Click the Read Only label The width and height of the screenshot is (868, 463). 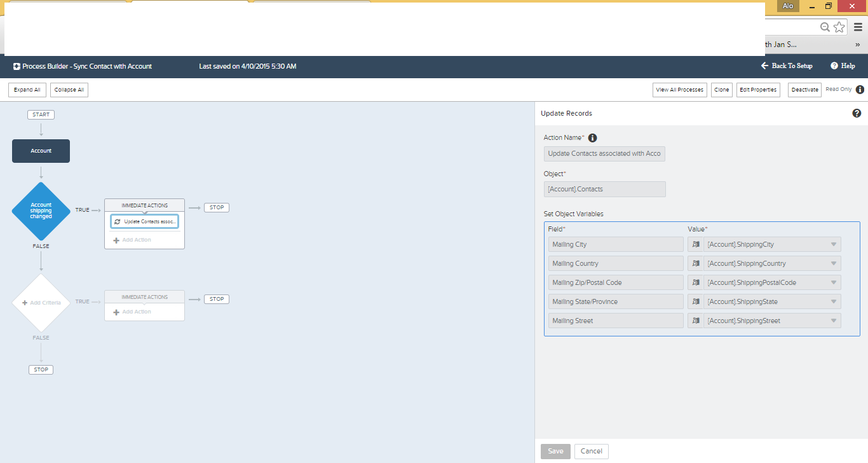(x=838, y=90)
